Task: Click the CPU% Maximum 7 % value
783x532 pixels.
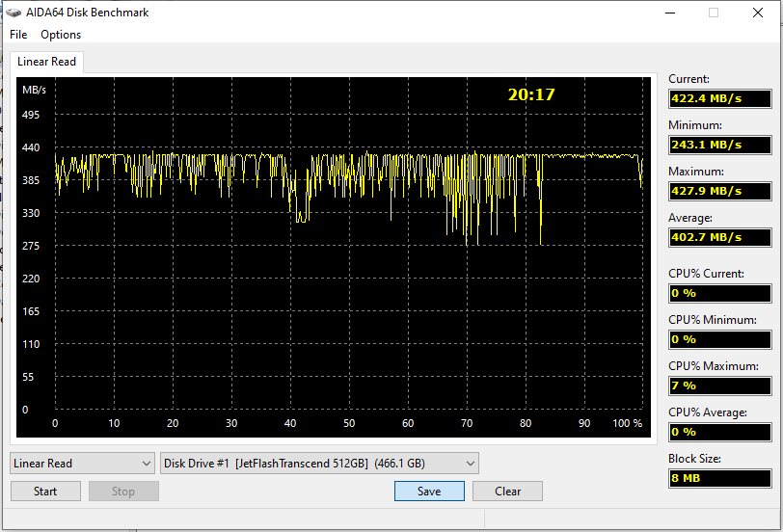Action: pyautogui.click(x=720, y=386)
